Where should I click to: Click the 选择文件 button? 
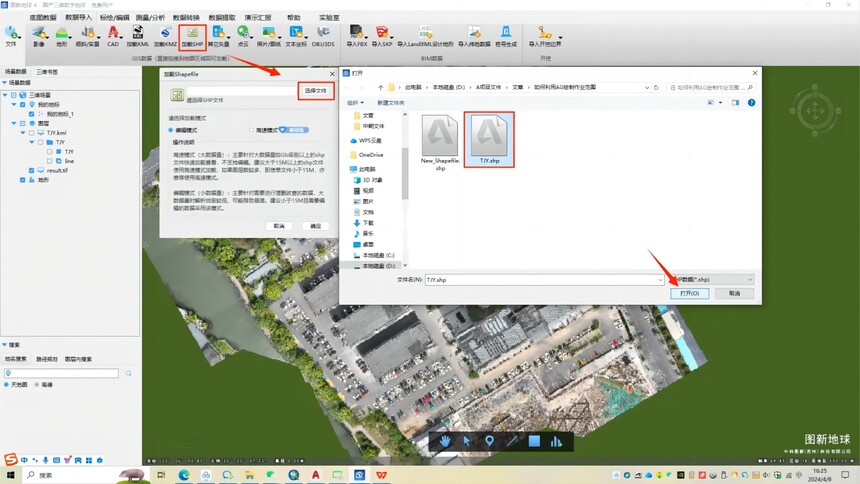click(x=315, y=91)
